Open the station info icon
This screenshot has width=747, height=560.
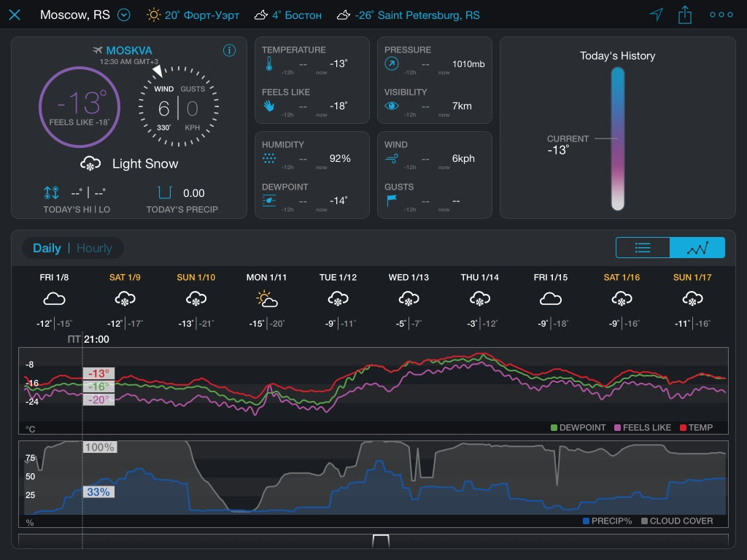tap(229, 50)
